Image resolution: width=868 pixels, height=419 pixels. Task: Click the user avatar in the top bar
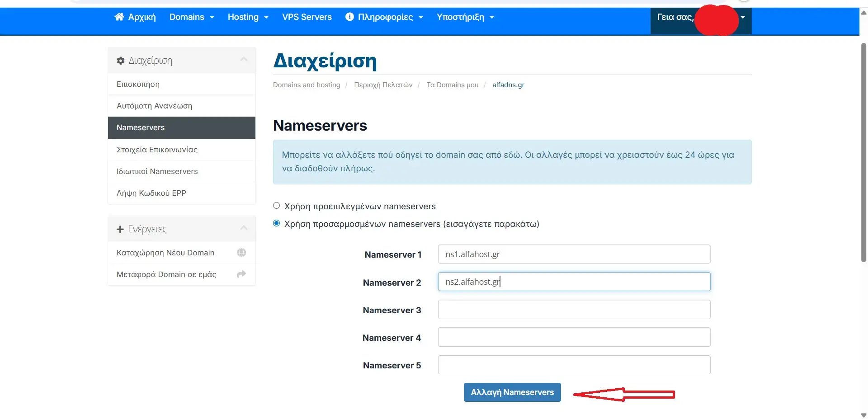tap(716, 20)
